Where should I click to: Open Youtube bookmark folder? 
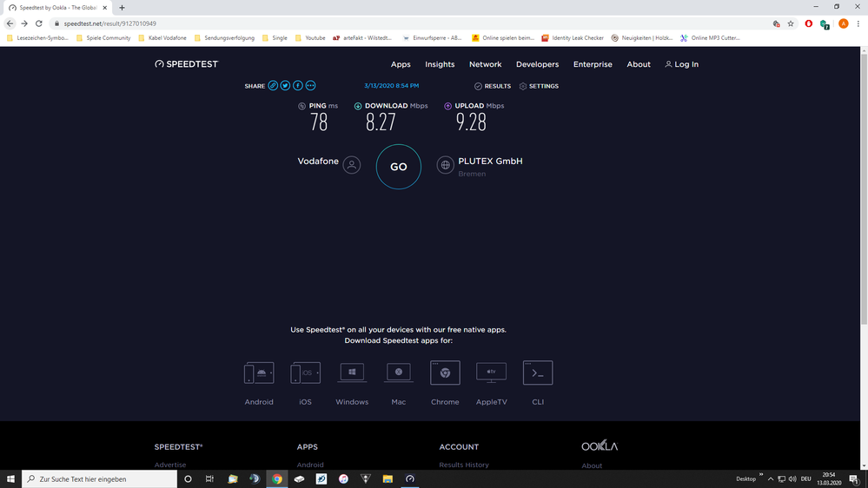tap(310, 38)
